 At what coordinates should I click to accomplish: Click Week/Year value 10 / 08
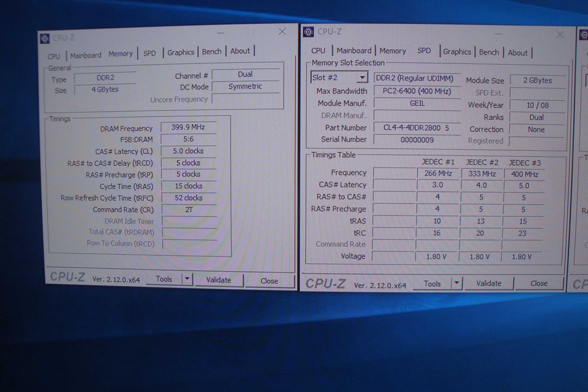pos(537,105)
